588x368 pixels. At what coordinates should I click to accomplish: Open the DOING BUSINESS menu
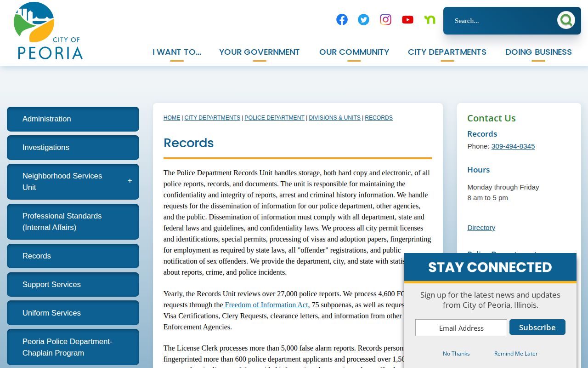[x=538, y=52]
